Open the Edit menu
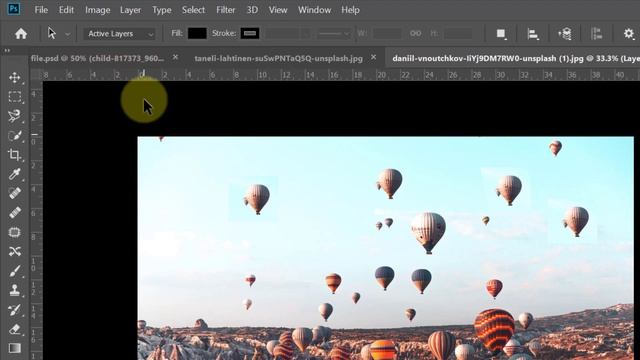The image size is (640, 360). (66, 10)
